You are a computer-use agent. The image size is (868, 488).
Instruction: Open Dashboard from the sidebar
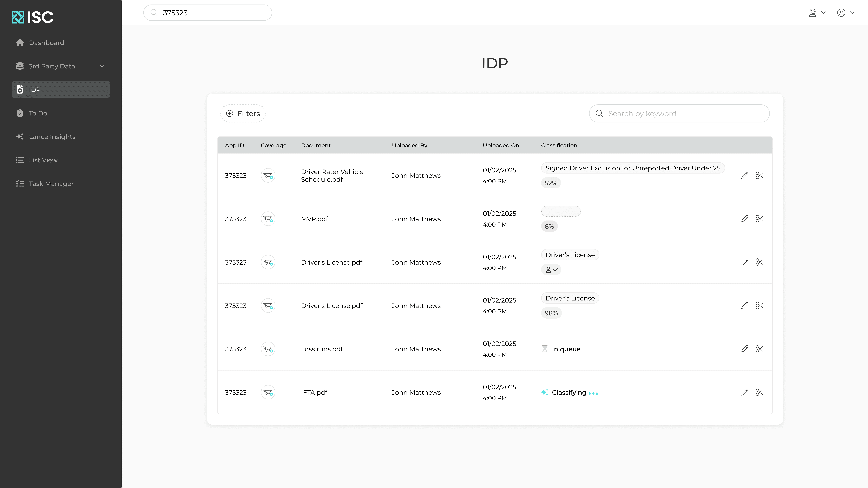tap(61, 43)
